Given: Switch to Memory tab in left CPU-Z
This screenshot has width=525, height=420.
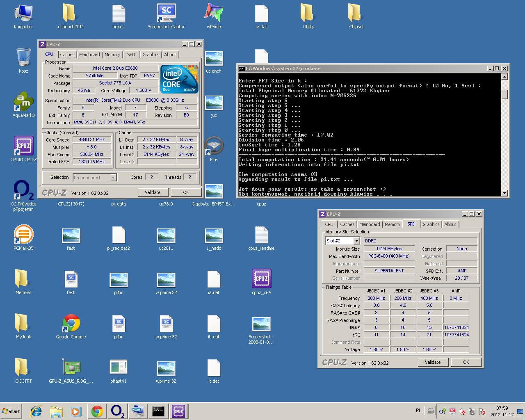Looking at the screenshot, I should click(112, 55).
